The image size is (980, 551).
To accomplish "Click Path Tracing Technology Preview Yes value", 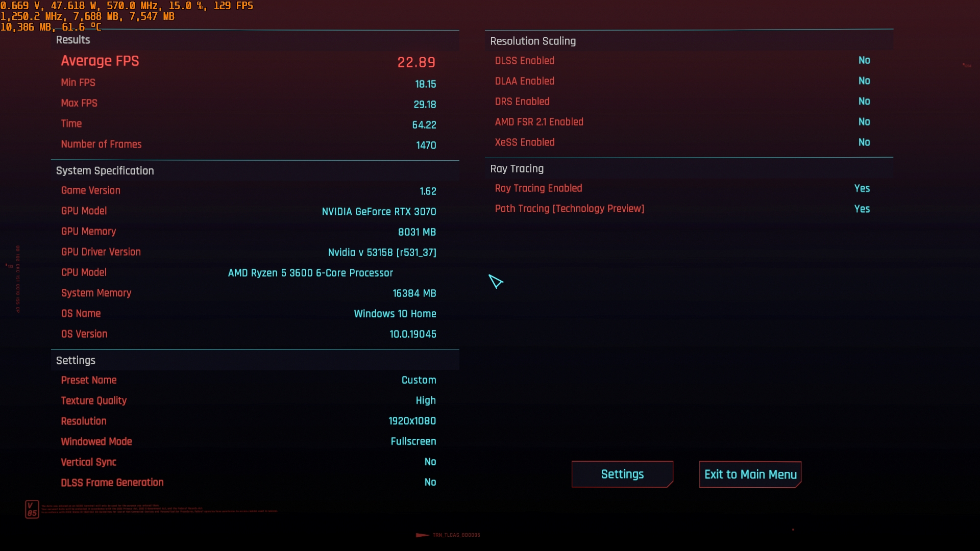I will click(x=862, y=209).
